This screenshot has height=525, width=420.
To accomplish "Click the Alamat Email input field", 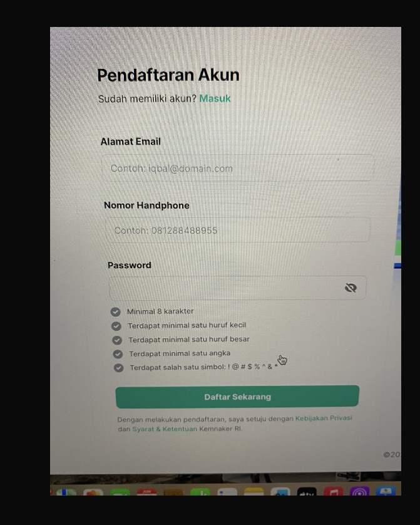I will [x=238, y=168].
